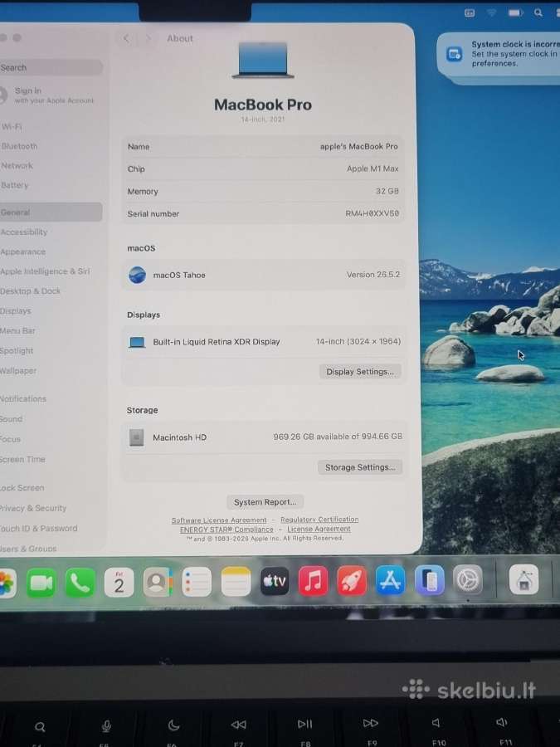Select Wi-Fi in the sidebar
The height and width of the screenshot is (747, 560).
tap(50, 127)
